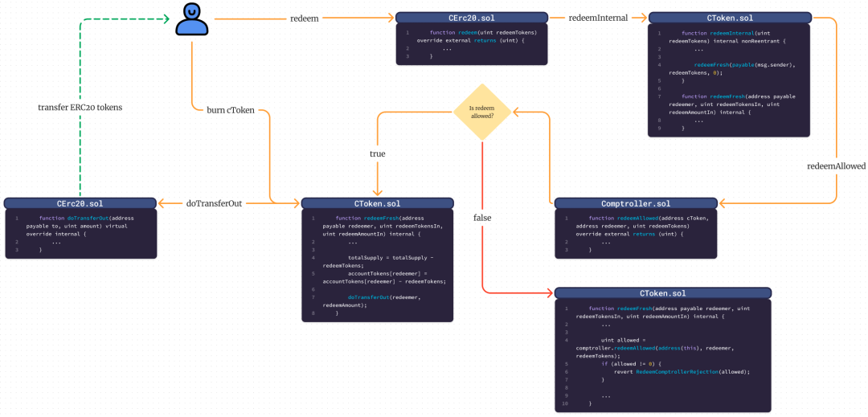Select the 'Is redeem allowed?' decision diamond
The image size is (868, 417).
coord(481,112)
